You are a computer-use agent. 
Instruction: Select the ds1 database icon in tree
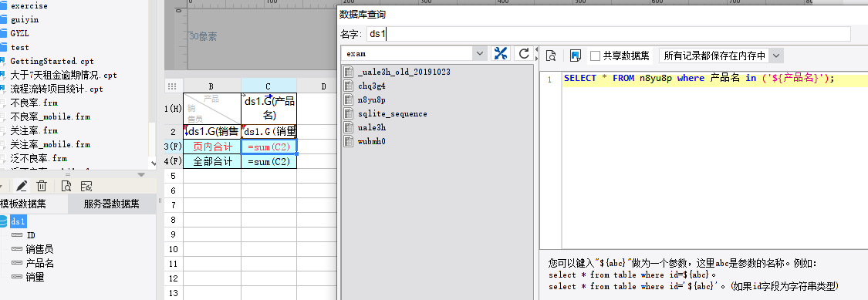[3, 221]
